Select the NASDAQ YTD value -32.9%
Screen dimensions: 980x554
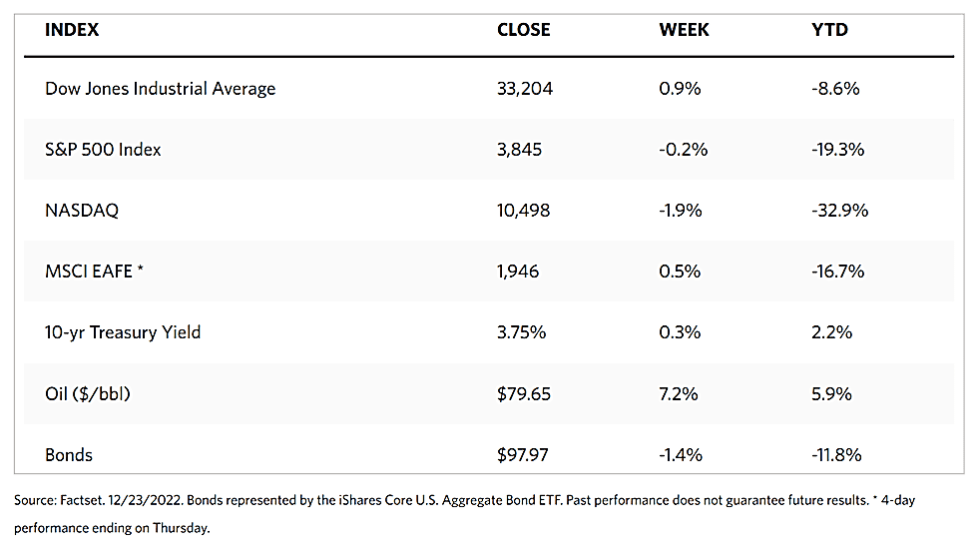(x=839, y=211)
